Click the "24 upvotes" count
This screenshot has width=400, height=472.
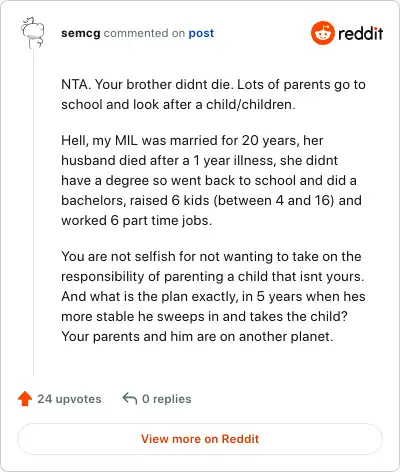69,399
